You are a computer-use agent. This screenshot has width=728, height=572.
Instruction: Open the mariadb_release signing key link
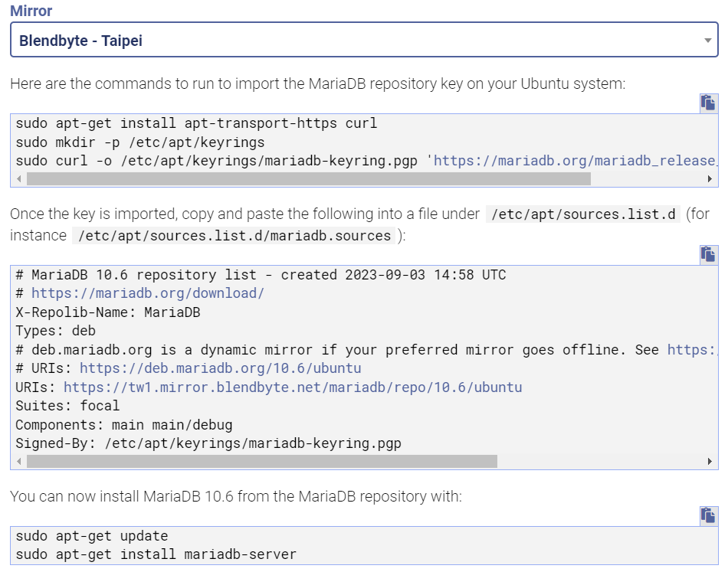point(576,161)
